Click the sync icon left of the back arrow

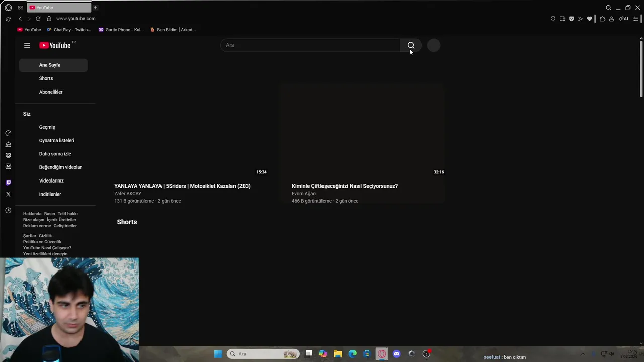coord(8,19)
